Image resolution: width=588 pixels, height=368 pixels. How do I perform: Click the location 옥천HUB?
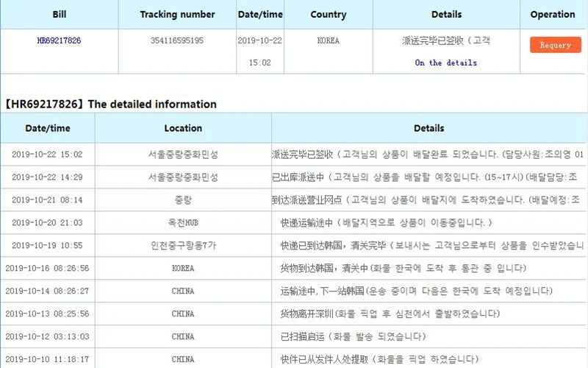(183, 223)
